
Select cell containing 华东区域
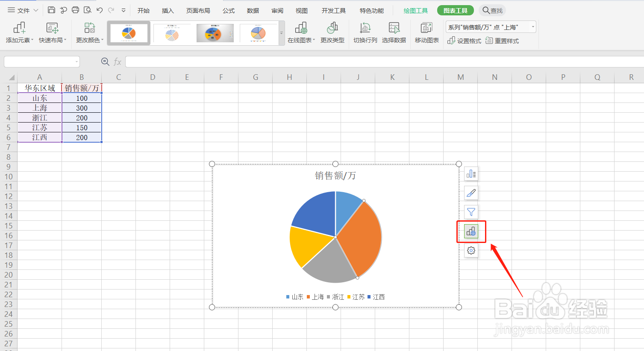40,88
